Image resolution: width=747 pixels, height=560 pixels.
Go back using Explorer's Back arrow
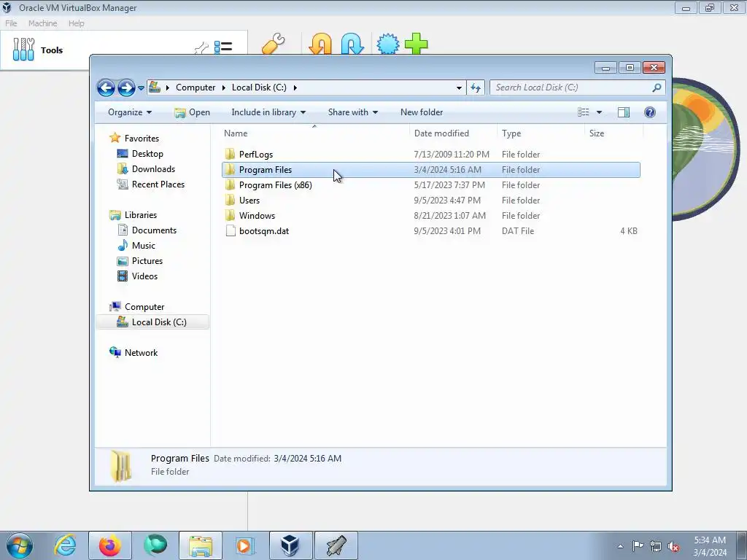click(106, 87)
